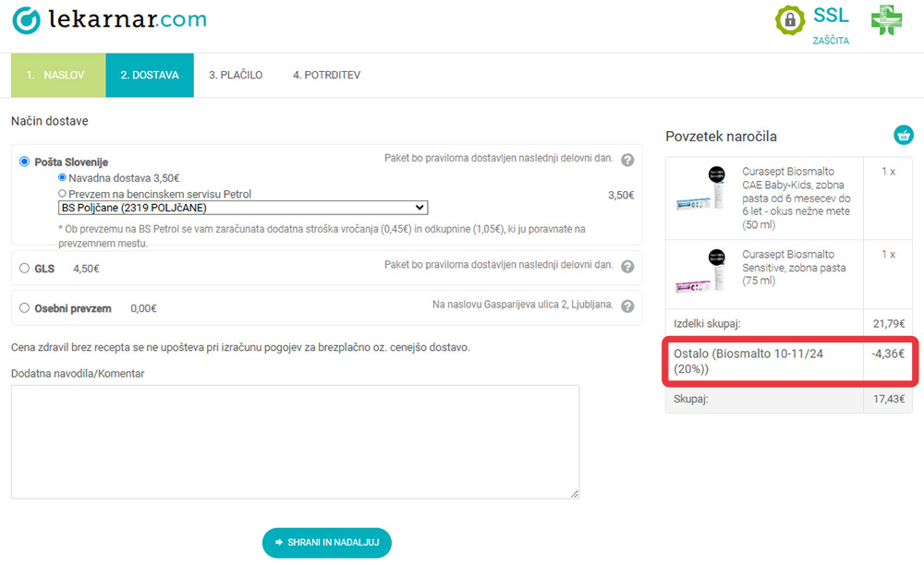The image size is (924, 565).
Task: Click the Curasept Baby-Kids toothpaste thumbnail
Action: [702, 188]
